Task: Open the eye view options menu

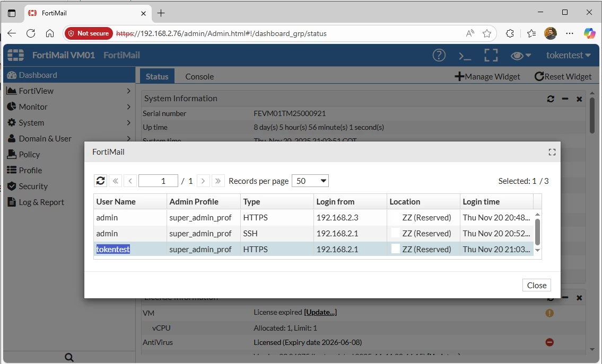Action: pos(521,56)
